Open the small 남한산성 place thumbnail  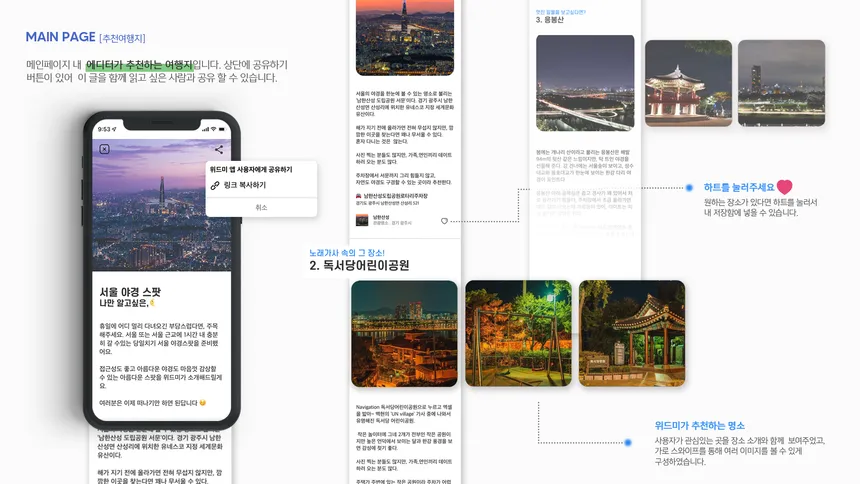[362, 221]
